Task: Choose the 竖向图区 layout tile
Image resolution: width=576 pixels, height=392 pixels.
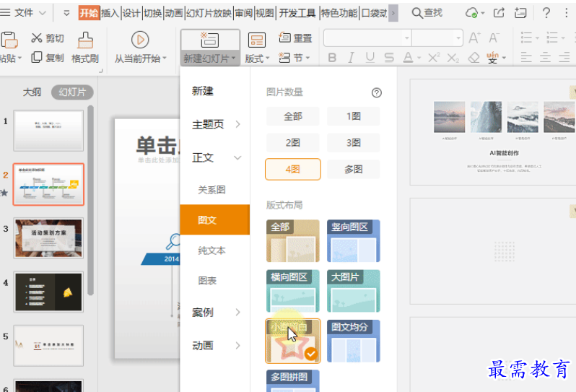Action: [x=354, y=241]
